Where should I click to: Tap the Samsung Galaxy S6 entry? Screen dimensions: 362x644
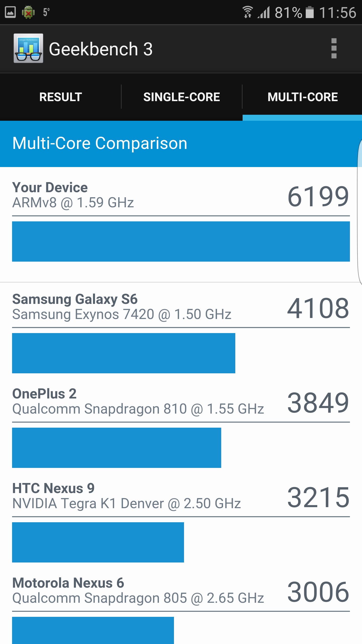tap(181, 307)
